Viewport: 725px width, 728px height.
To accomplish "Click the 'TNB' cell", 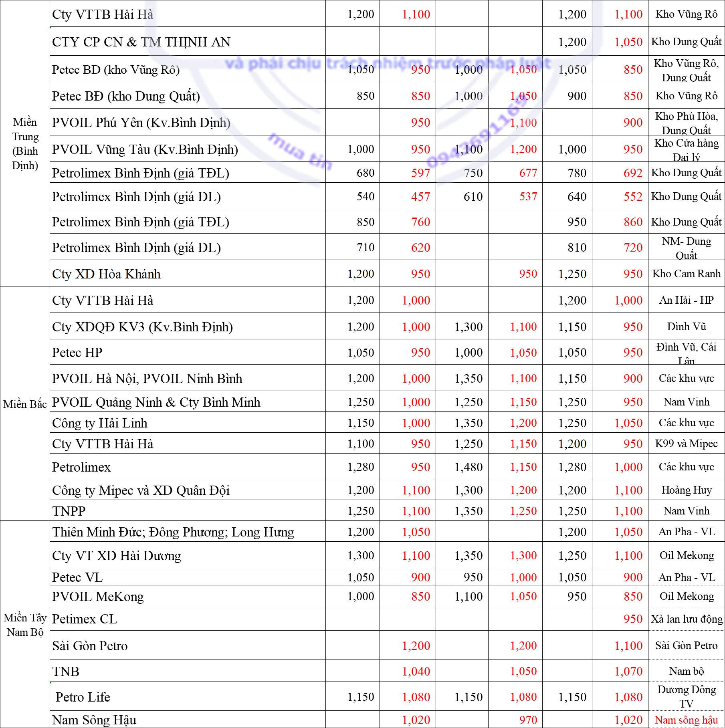I will (188, 671).
